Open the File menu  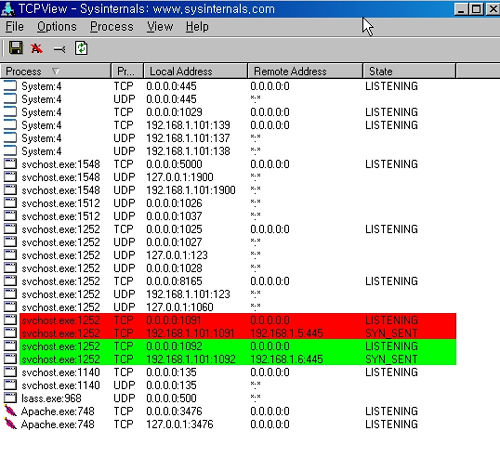pos(15,27)
